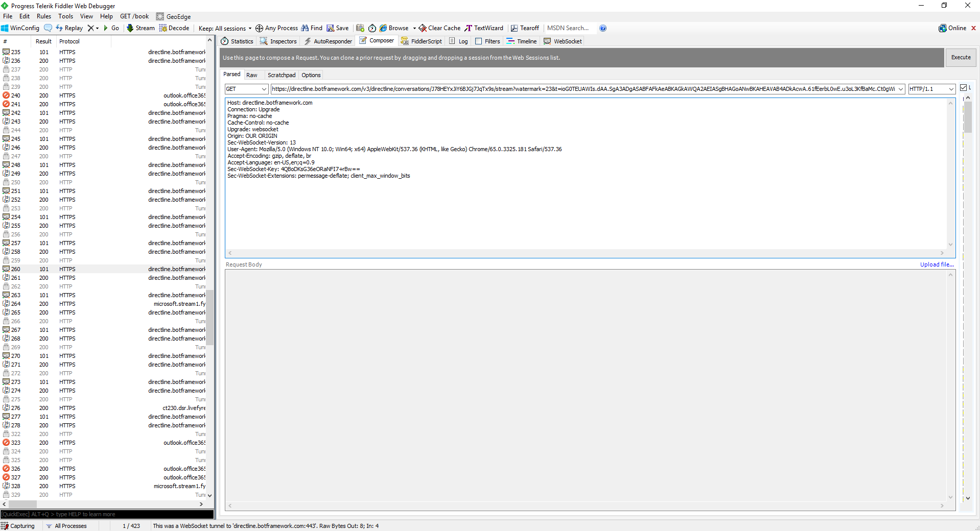Screen dimensions: 980x531
Task: Replay the selected session
Action: pyautogui.click(x=69, y=28)
